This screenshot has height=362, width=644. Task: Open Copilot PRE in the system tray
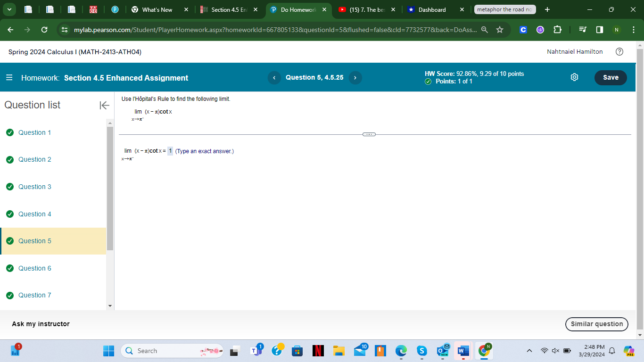point(629,351)
